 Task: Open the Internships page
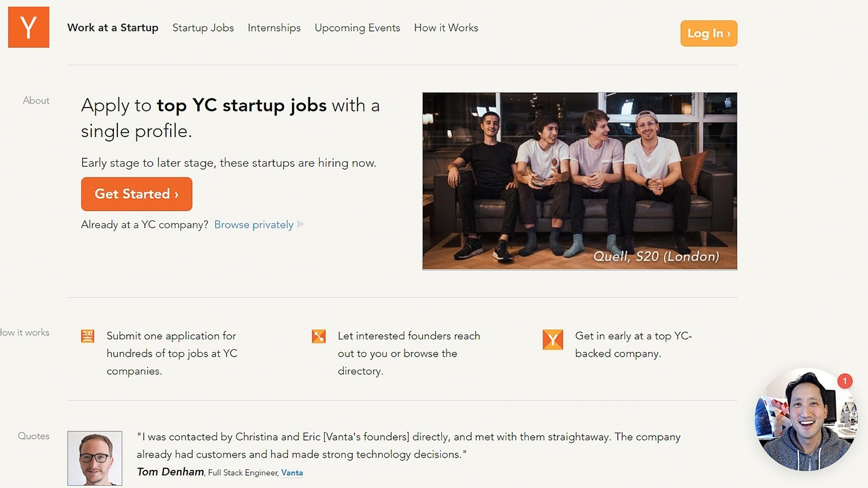tap(274, 28)
